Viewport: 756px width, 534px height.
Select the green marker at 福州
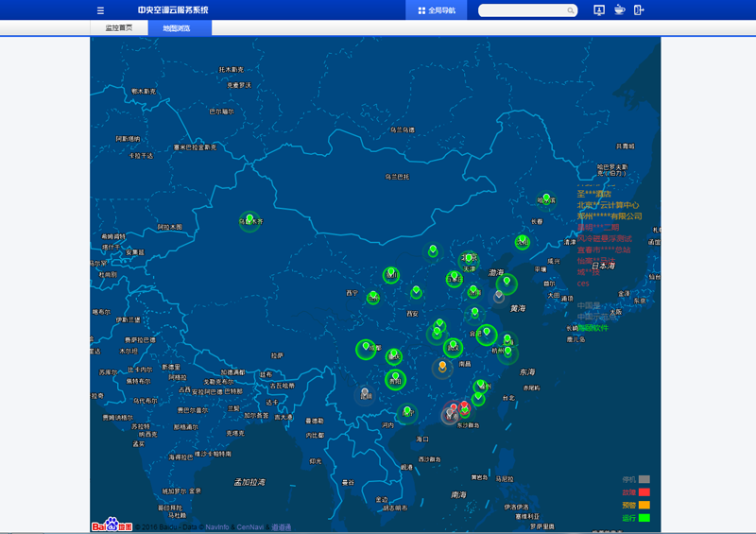pos(481,385)
